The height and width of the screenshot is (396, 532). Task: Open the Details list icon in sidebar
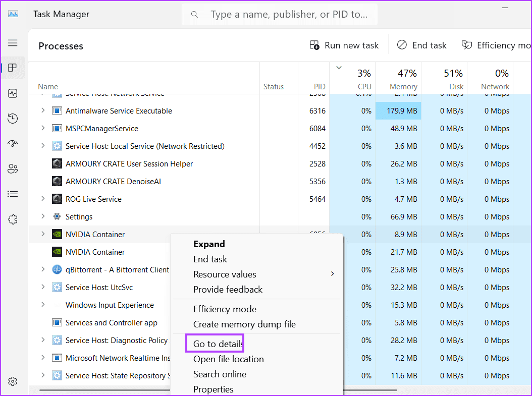[x=13, y=194]
